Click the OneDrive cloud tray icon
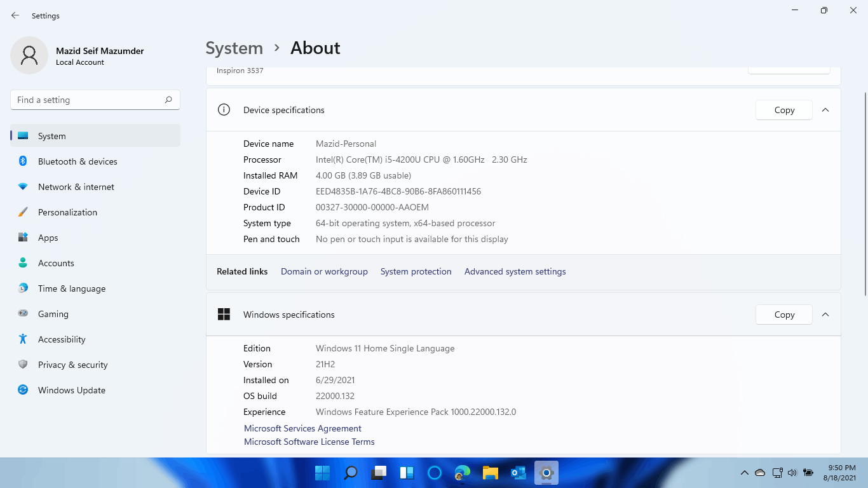This screenshot has height=488, width=868. [x=760, y=473]
